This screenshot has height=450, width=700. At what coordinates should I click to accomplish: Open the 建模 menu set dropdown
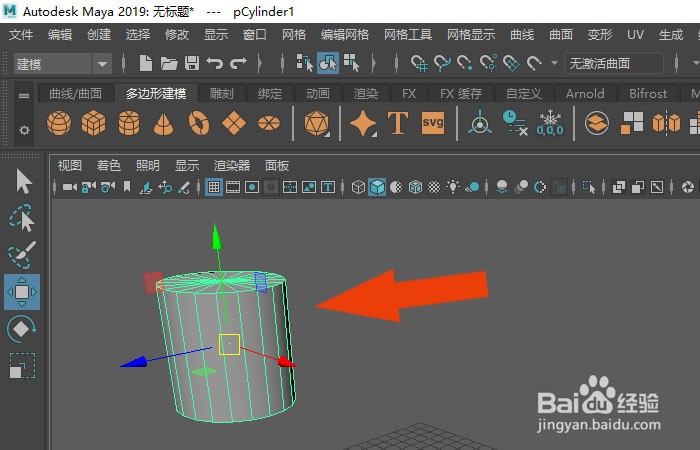click(62, 64)
